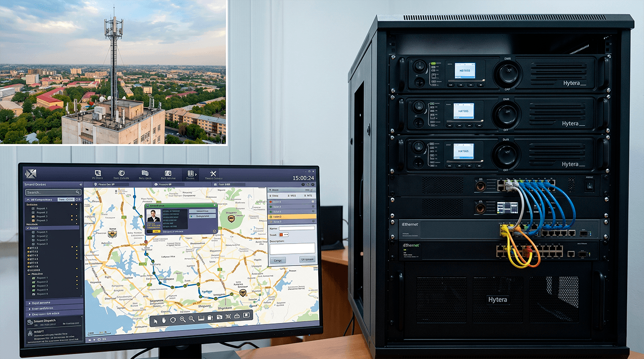Viewport: 644px width, 359px height.
Task: Toggle the checkmark on the highlighted tree row
Action: pos(28,228)
